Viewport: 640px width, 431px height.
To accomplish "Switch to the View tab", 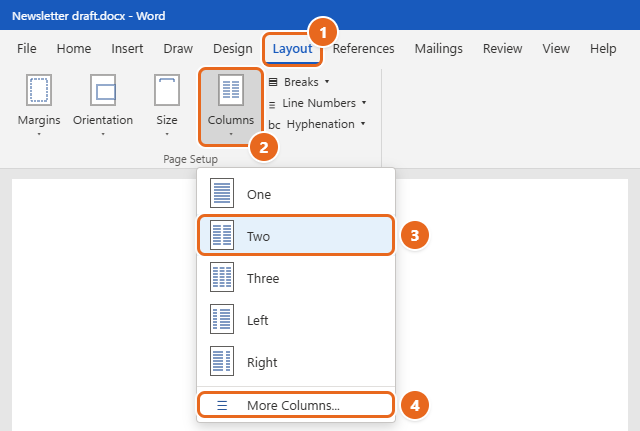I will pyautogui.click(x=556, y=49).
